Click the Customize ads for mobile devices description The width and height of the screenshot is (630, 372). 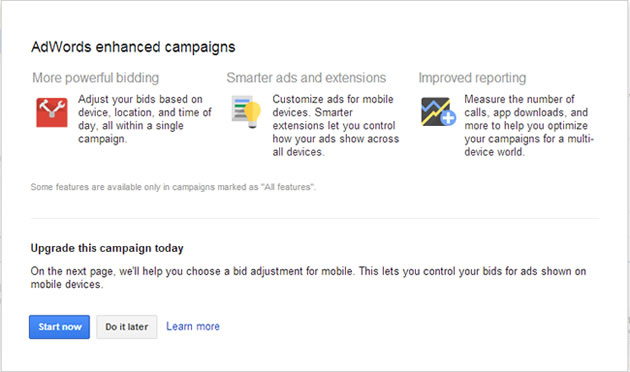click(x=336, y=125)
